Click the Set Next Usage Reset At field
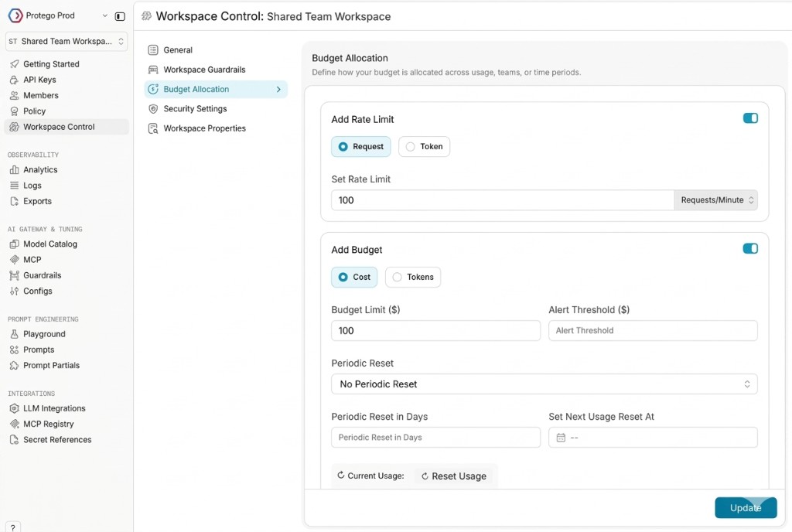The height and width of the screenshot is (532, 792). coord(653,438)
